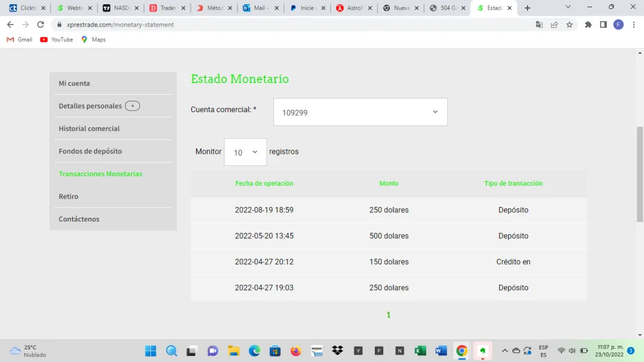Viewport: 644px width, 362px height.
Task: Toggle the browser side panel icon
Action: [604, 25]
